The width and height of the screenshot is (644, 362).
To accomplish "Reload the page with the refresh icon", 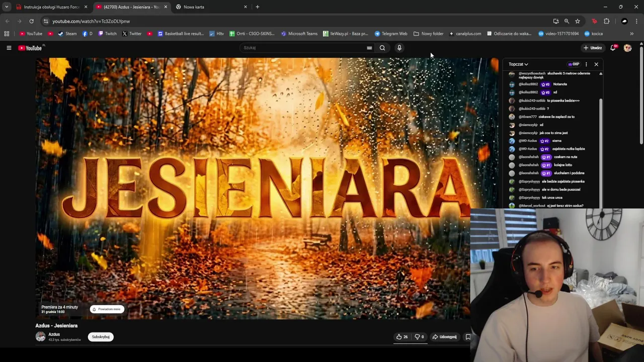I will pyautogui.click(x=31, y=21).
